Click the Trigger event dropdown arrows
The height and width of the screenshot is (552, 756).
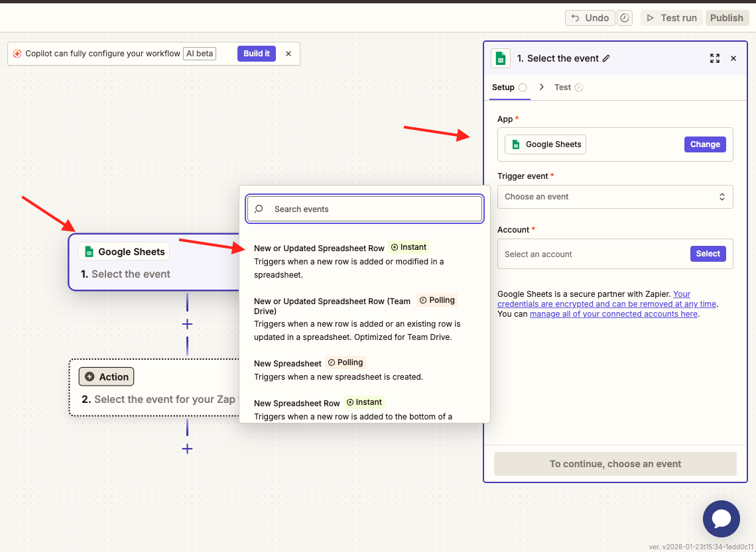(722, 197)
